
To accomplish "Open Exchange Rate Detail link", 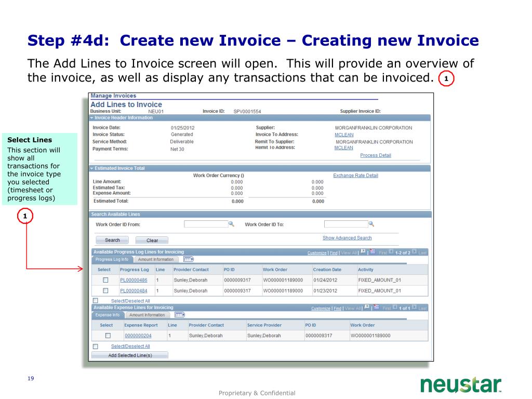I will coord(355,176).
